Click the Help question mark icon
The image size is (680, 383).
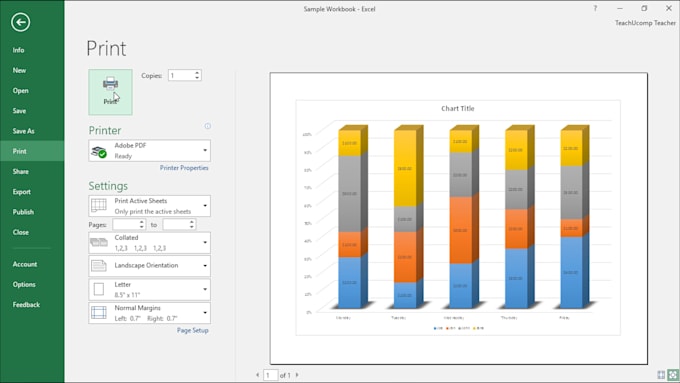[x=595, y=8]
